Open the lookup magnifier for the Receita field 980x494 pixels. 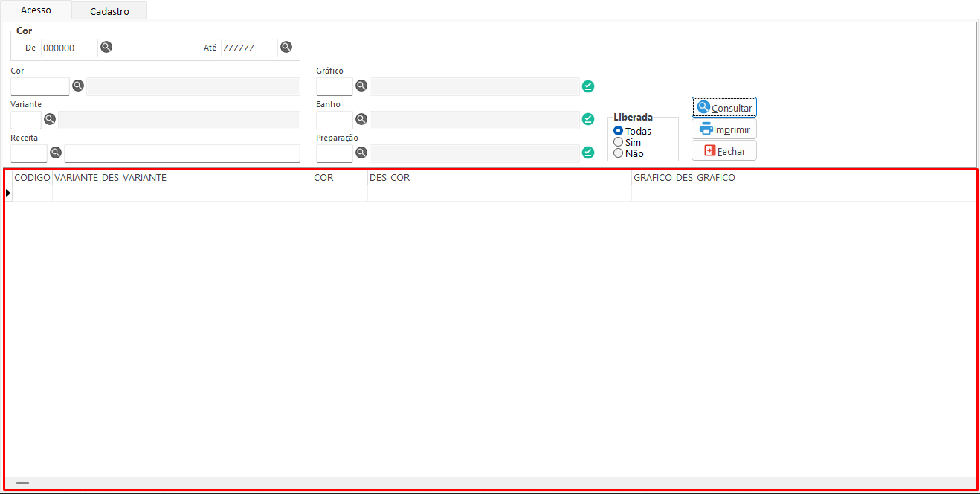pyautogui.click(x=56, y=153)
